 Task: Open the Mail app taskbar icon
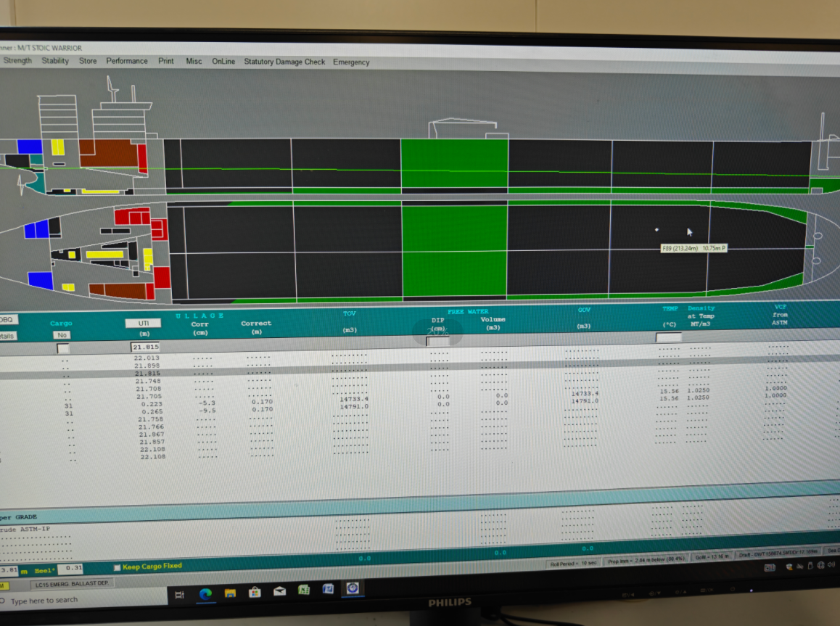(279, 592)
